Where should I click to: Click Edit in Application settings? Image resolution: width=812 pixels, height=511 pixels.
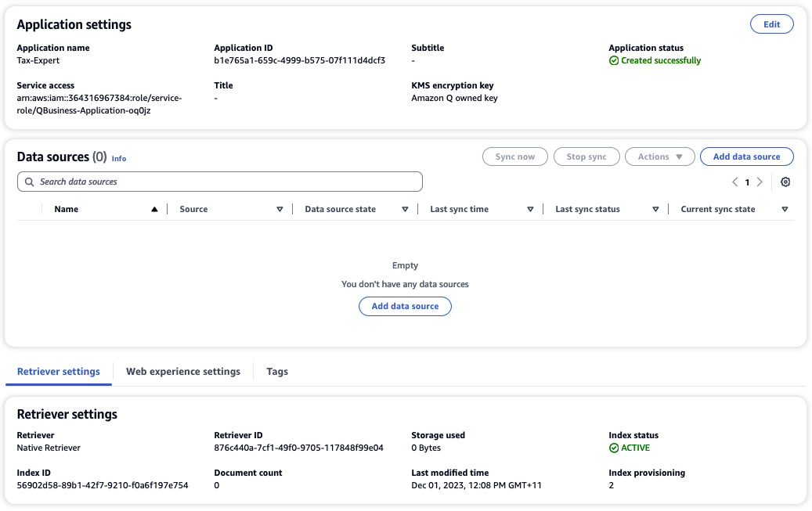click(771, 24)
